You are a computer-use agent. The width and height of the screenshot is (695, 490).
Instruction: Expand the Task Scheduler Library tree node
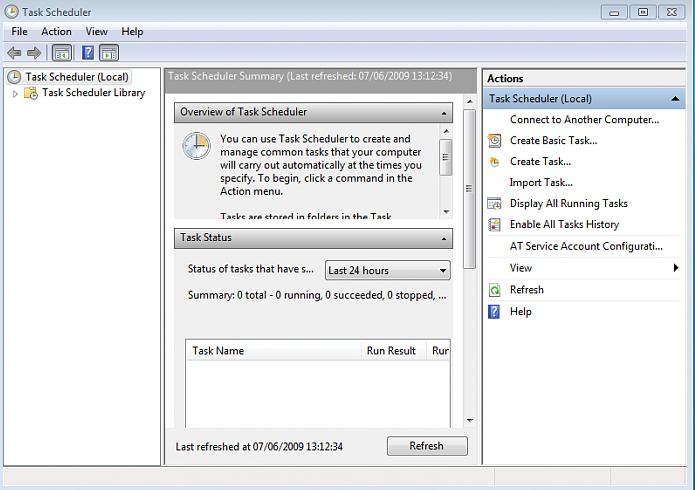click(15, 93)
